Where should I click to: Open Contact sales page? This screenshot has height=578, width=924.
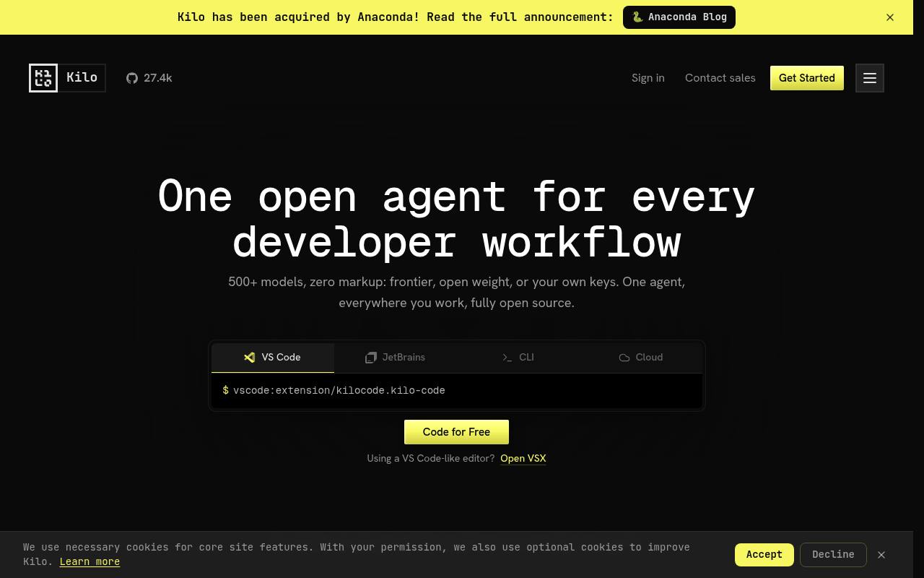point(720,78)
